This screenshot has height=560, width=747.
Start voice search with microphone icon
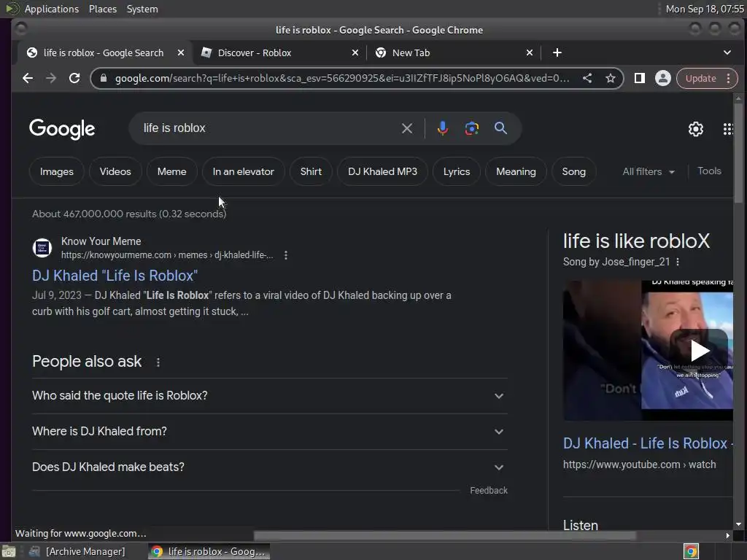pos(443,128)
